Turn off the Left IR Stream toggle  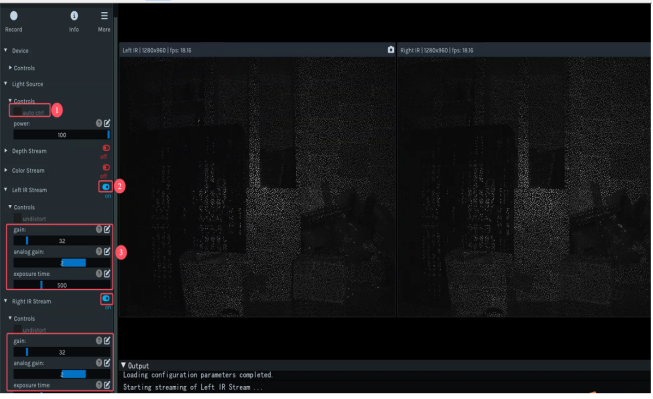point(106,187)
